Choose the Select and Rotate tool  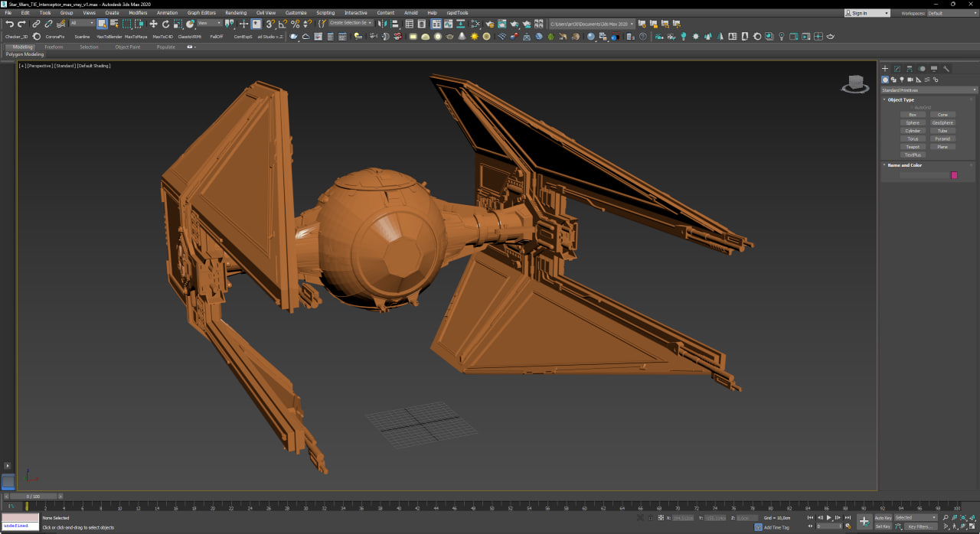pyautogui.click(x=165, y=24)
